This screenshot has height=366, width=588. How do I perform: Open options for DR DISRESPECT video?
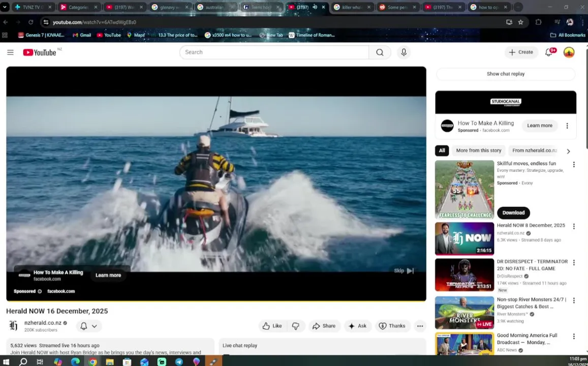[573, 262]
